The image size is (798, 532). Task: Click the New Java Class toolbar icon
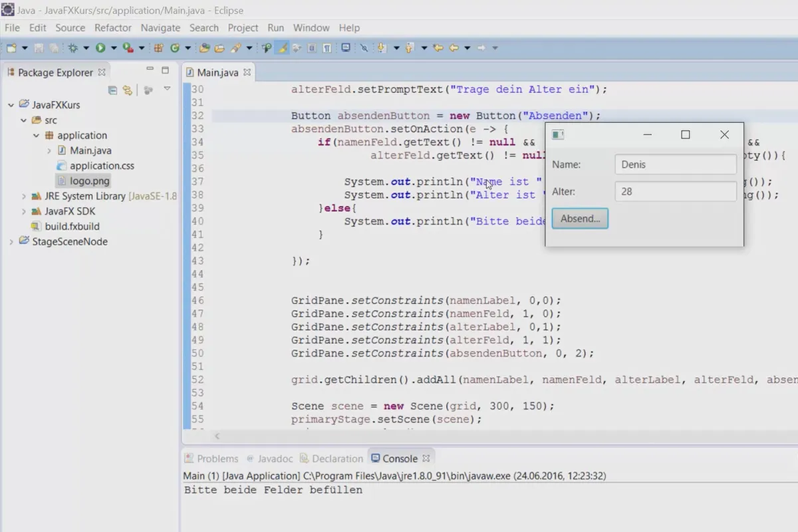coord(175,48)
